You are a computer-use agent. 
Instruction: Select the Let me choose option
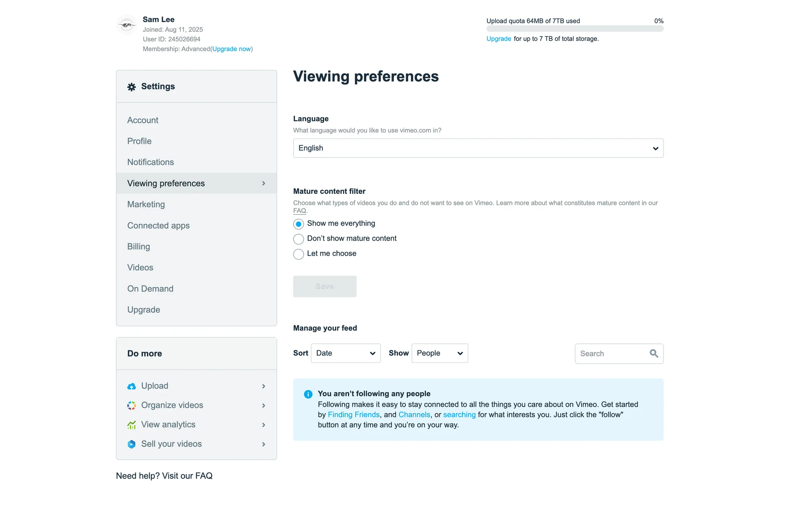pyautogui.click(x=299, y=254)
